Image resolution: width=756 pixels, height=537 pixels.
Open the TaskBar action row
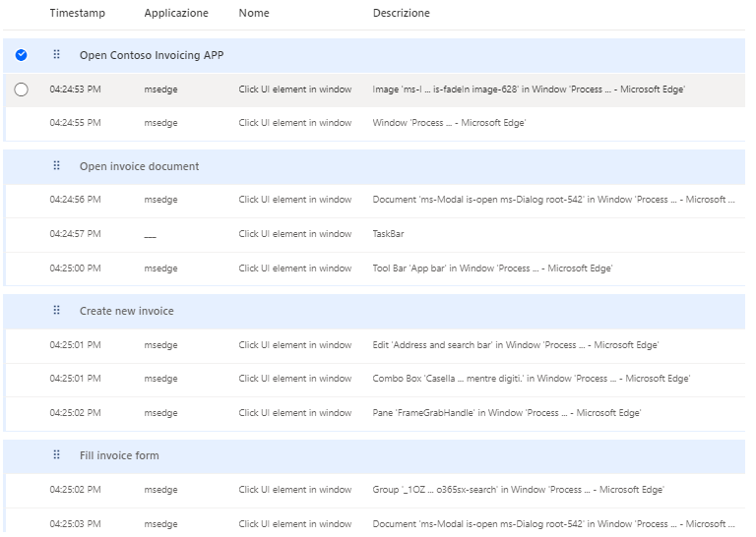[388, 234]
